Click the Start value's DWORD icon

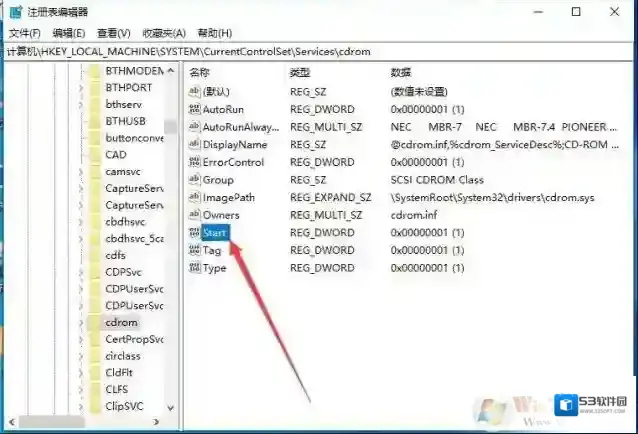[x=194, y=233]
